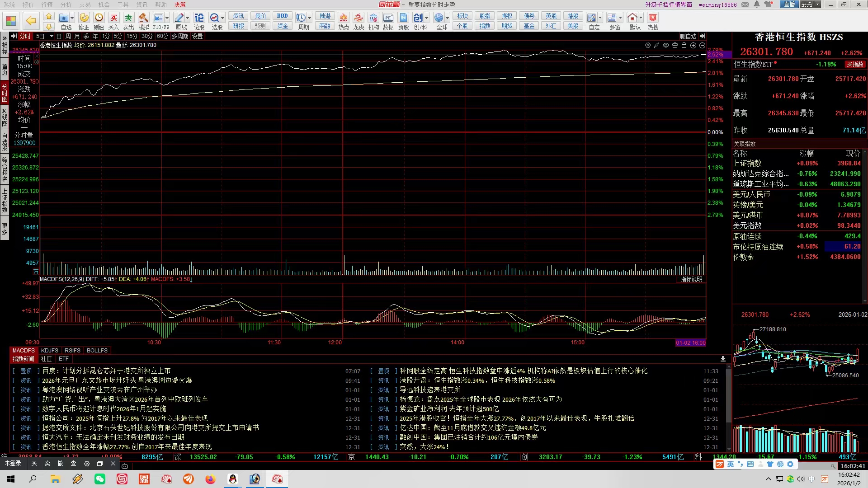Screen dimensions: 868x488
Task: Click the 热搜 hot search shield icon
Action: click(x=652, y=18)
